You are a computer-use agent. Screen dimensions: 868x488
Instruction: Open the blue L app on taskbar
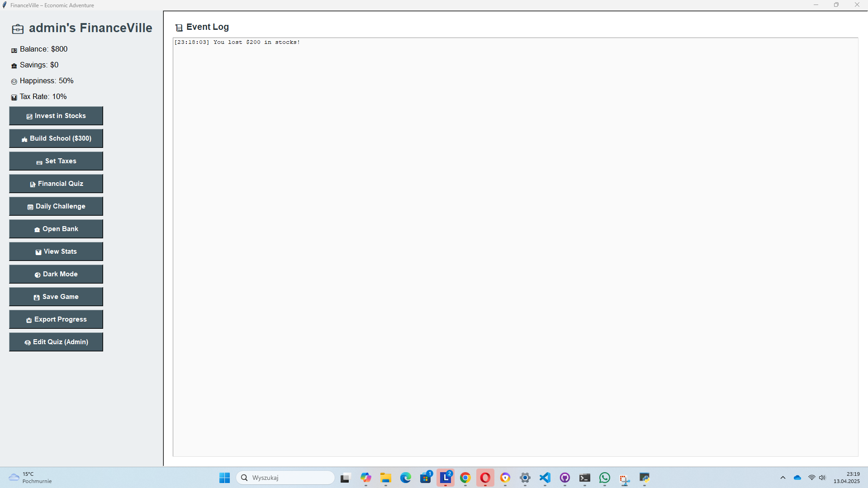[x=445, y=478]
